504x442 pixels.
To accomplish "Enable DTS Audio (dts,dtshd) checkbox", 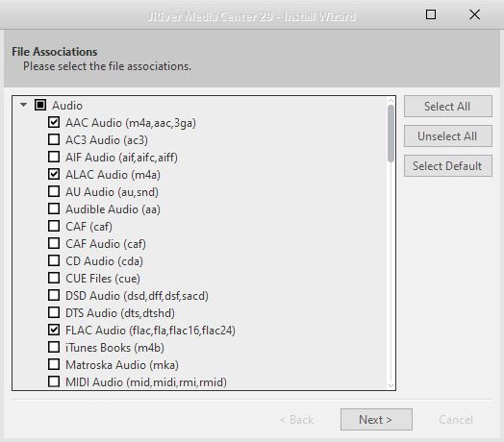I will [54, 312].
